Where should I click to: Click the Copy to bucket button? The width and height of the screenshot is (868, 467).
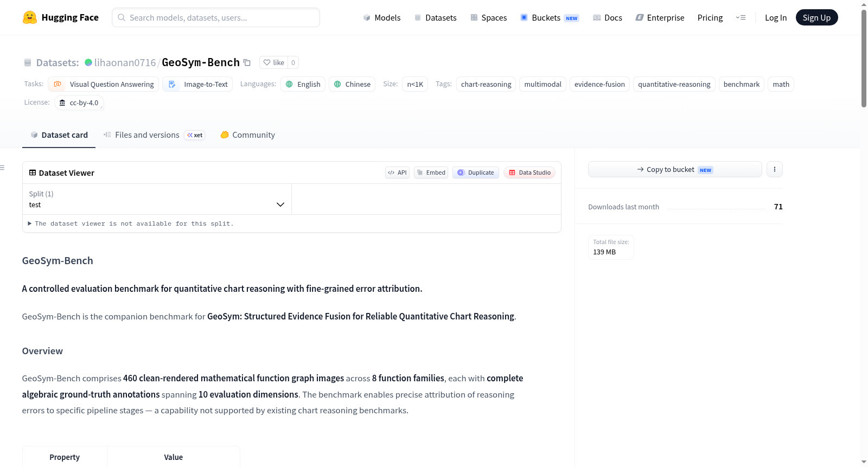pos(675,169)
